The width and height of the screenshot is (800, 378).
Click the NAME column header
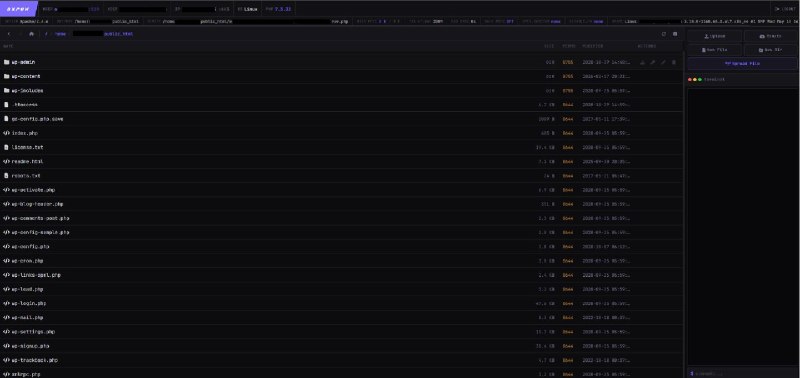[x=8, y=46]
